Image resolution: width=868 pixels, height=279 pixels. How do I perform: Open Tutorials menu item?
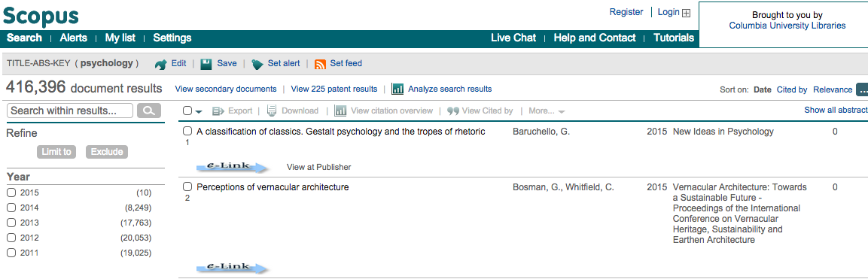point(674,38)
